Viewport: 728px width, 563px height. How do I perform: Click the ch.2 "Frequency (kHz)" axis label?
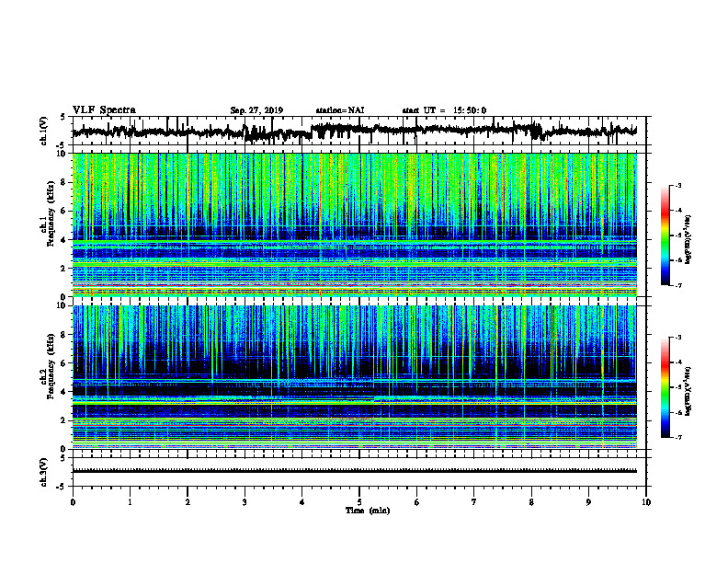(x=51, y=365)
